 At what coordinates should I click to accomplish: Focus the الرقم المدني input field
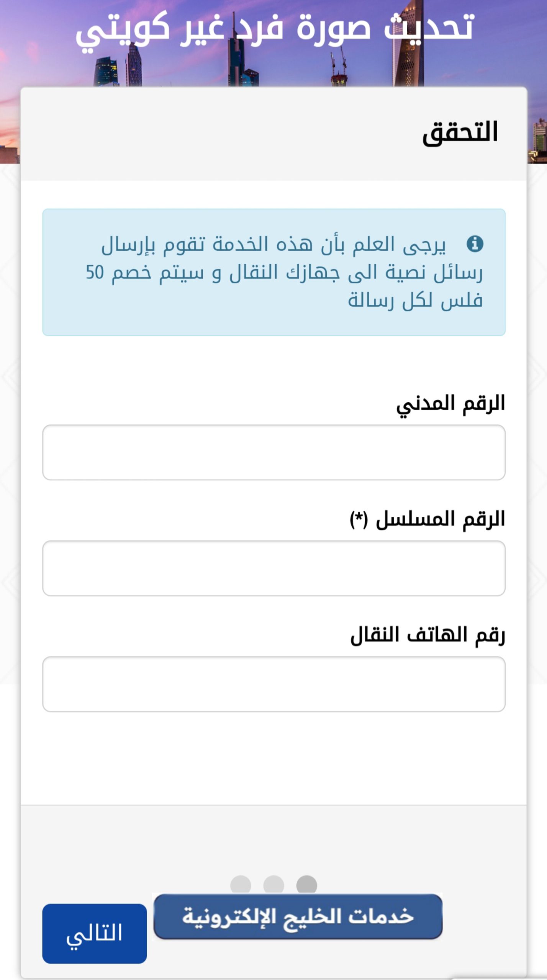coord(273,452)
